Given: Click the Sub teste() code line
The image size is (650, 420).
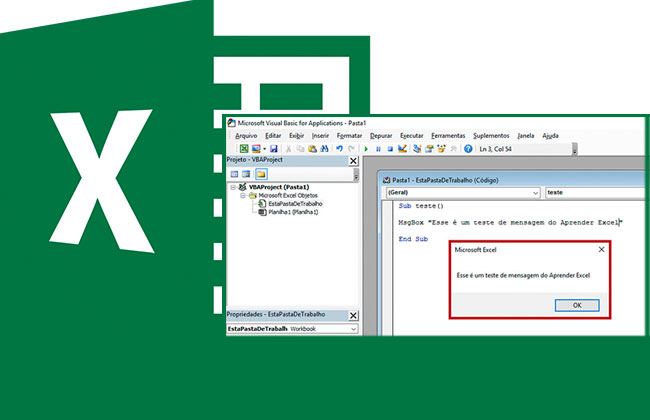Looking at the screenshot, I should 421,206.
